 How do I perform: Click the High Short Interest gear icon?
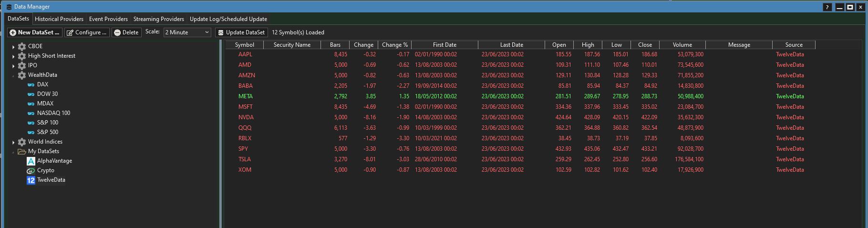22,56
